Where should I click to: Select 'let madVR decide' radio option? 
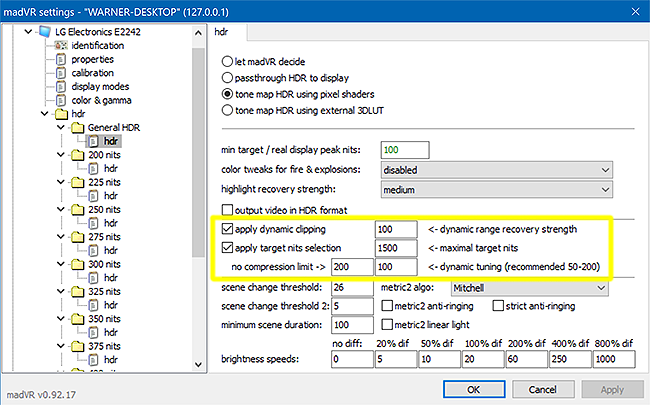[227, 62]
